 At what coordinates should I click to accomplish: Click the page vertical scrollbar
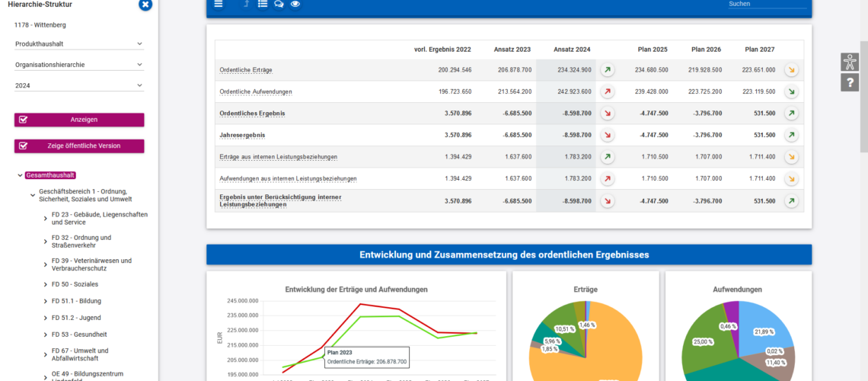(x=863, y=96)
